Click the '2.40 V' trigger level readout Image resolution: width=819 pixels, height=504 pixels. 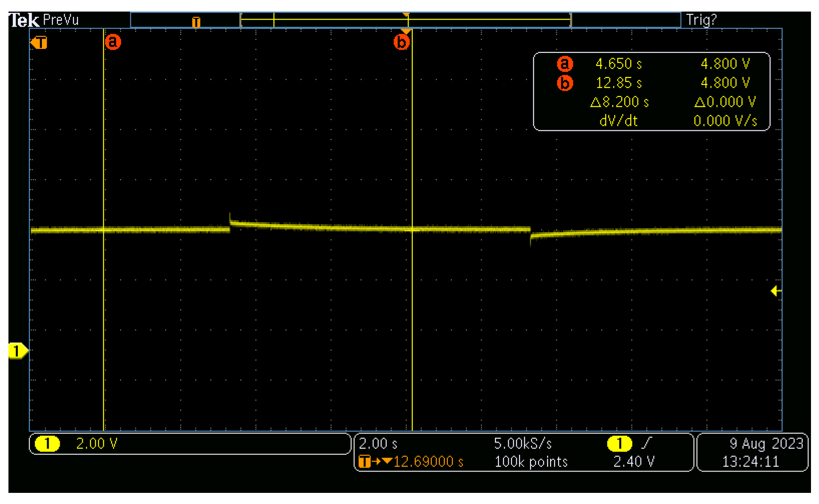(x=634, y=462)
